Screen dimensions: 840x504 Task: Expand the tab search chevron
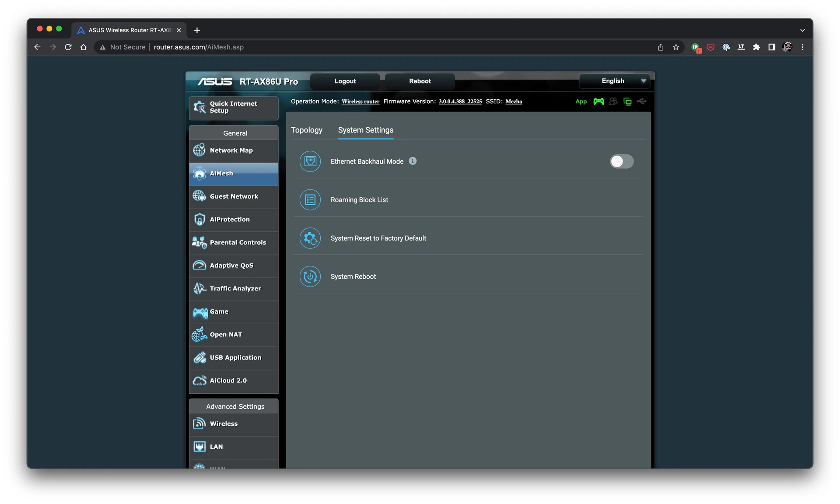click(x=802, y=30)
